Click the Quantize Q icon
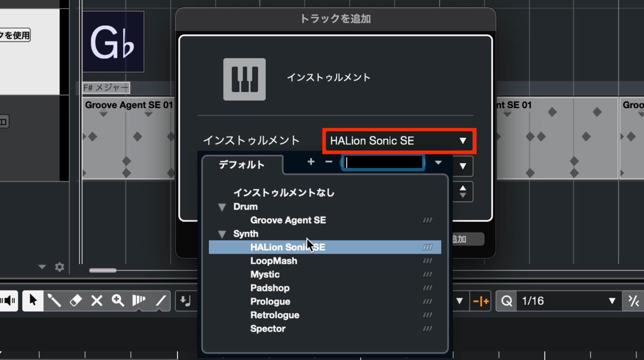 [x=506, y=301]
